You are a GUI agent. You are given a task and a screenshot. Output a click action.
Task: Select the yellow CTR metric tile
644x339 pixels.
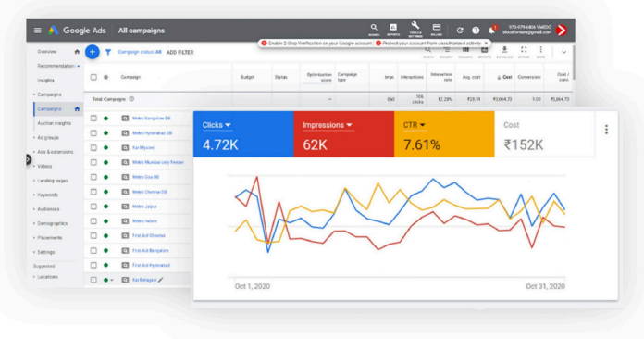444,134
